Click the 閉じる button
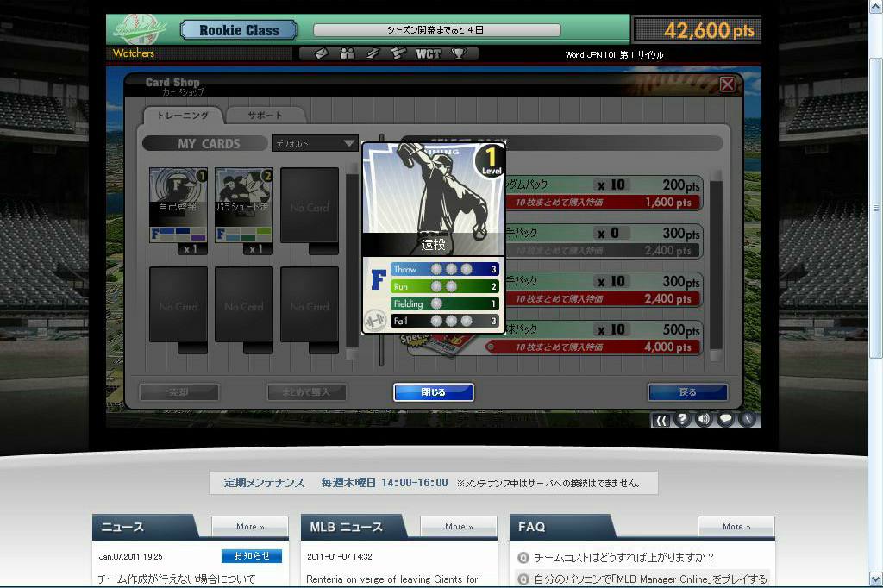 [x=433, y=392]
